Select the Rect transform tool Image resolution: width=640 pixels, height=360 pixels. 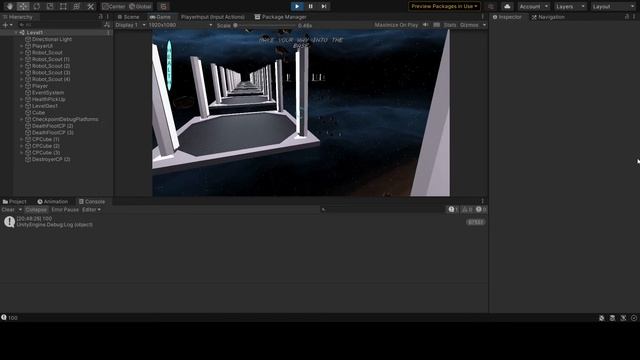63,7
